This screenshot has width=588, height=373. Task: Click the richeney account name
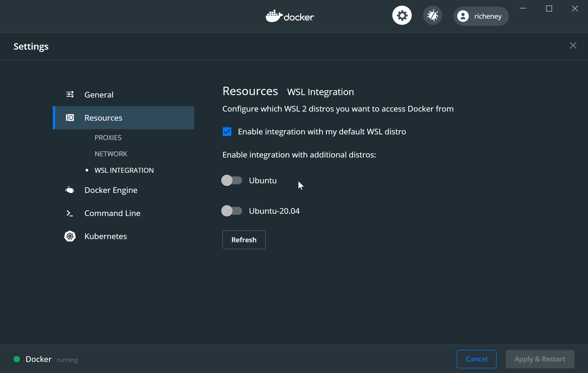pyautogui.click(x=488, y=16)
